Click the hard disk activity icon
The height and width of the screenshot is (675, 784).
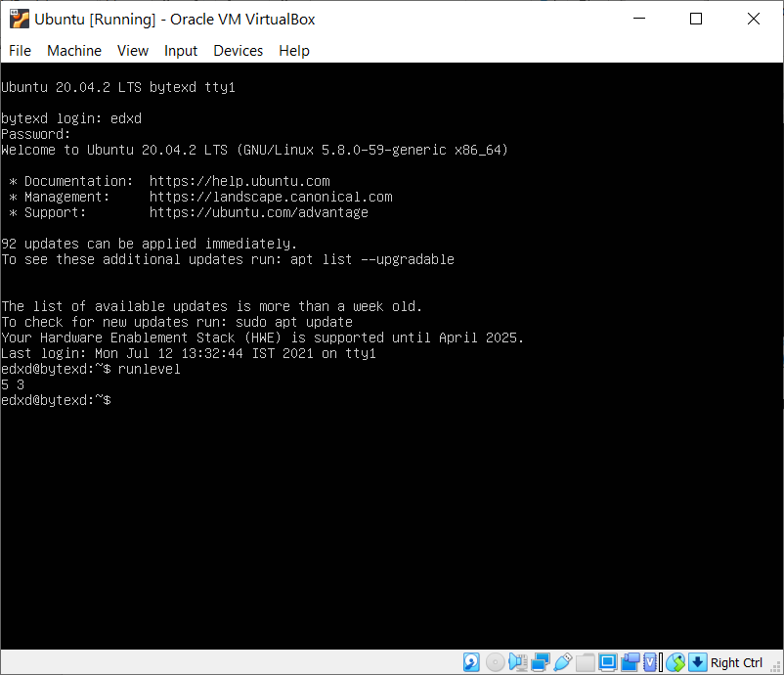coord(471,662)
